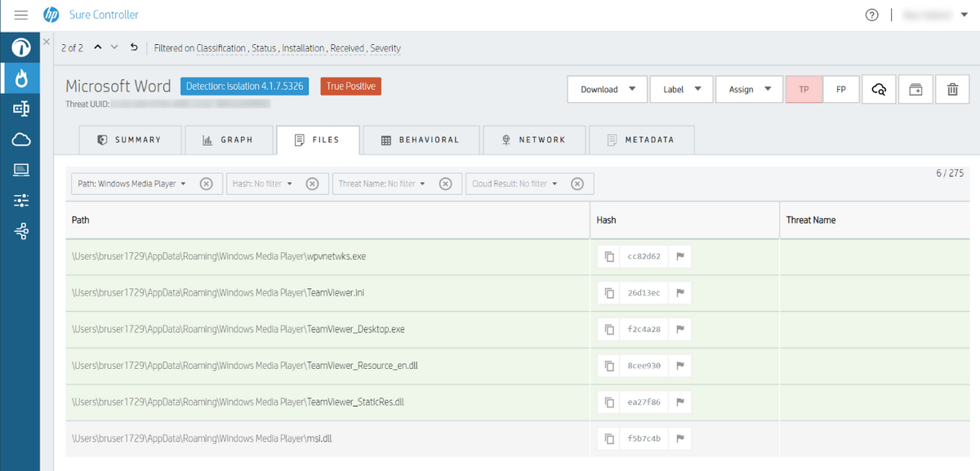This screenshot has height=471, width=980.
Task: Click the Installation filter link
Action: tap(303, 48)
